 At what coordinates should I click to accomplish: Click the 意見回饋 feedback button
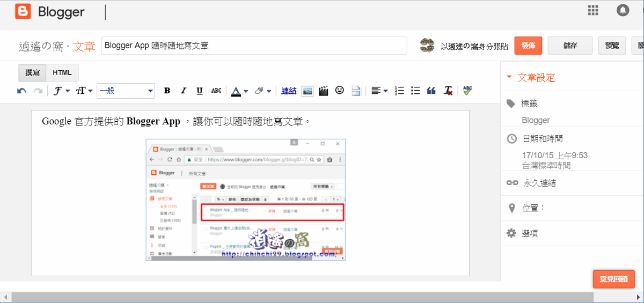(x=614, y=279)
